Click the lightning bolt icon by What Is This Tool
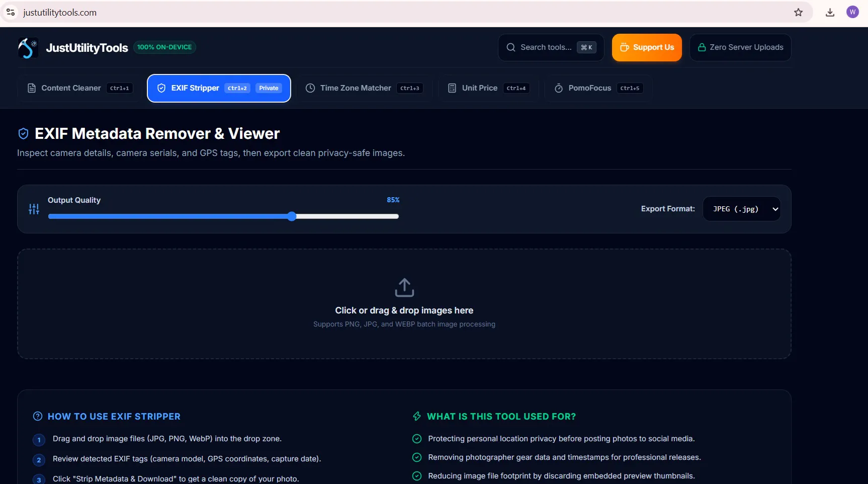The height and width of the screenshot is (484, 868). [x=417, y=416]
